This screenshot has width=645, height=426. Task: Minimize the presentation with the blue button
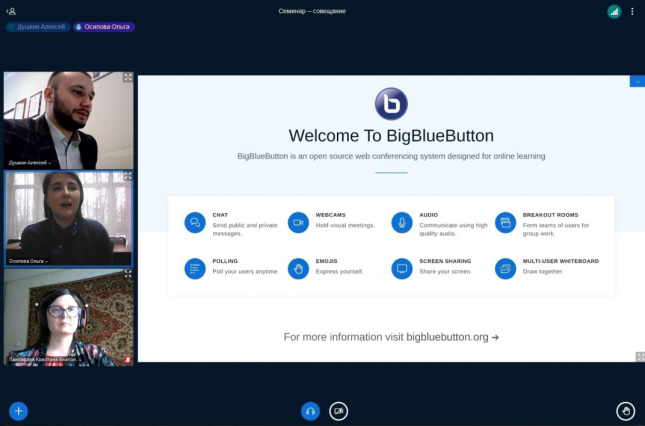[637, 81]
